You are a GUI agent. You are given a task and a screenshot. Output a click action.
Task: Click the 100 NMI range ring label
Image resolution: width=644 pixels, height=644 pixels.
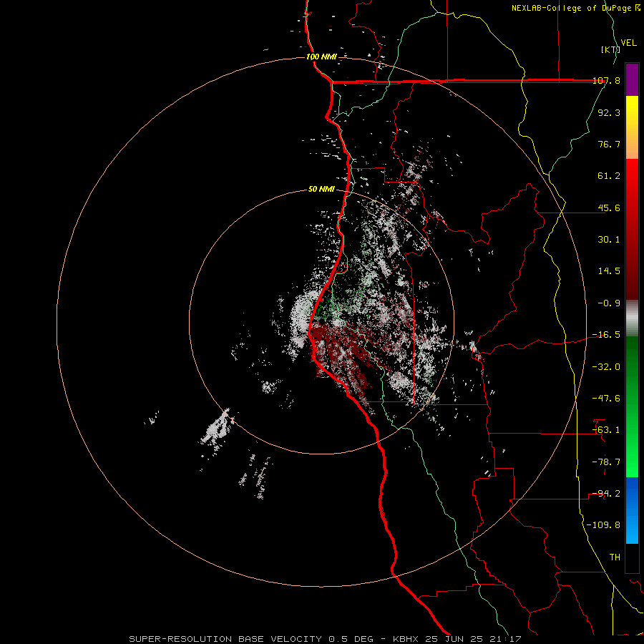pos(321,57)
